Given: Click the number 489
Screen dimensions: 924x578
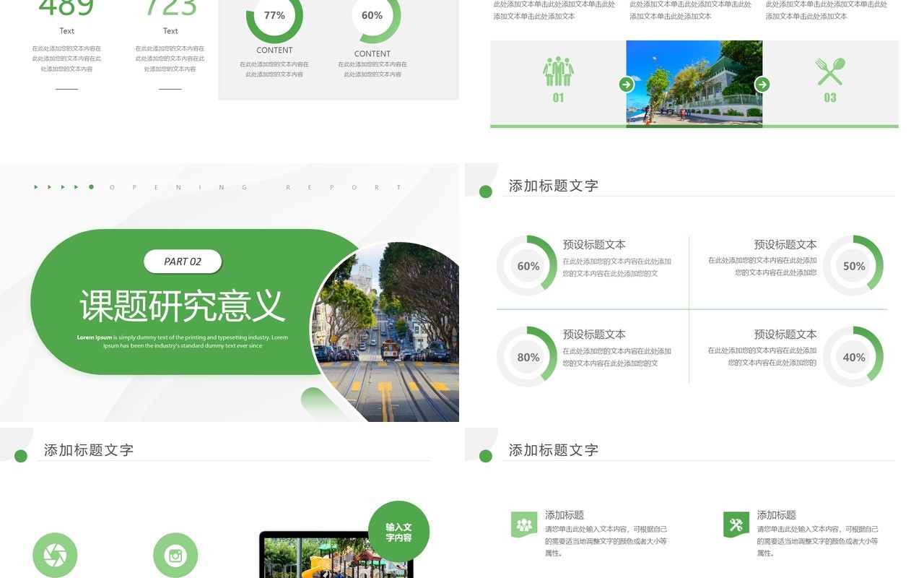Looking at the screenshot, I should 66,7.
